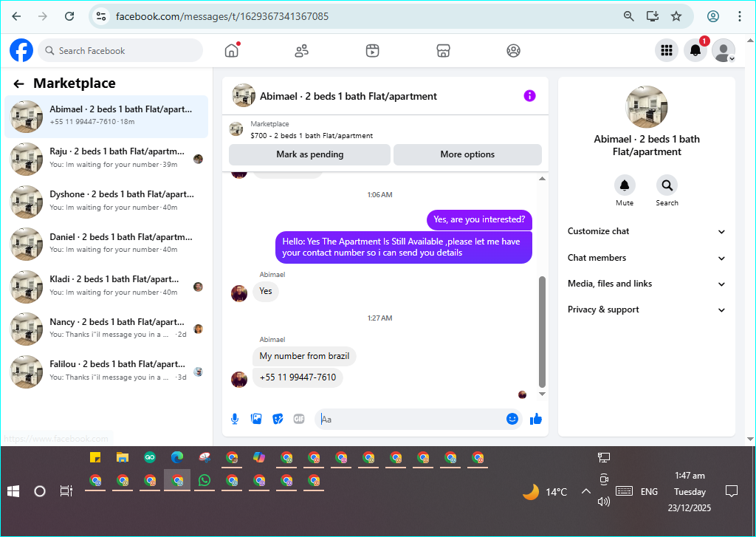Screen dimensions: 756x537
Task: Open notifications bell icon
Action: [x=695, y=50]
